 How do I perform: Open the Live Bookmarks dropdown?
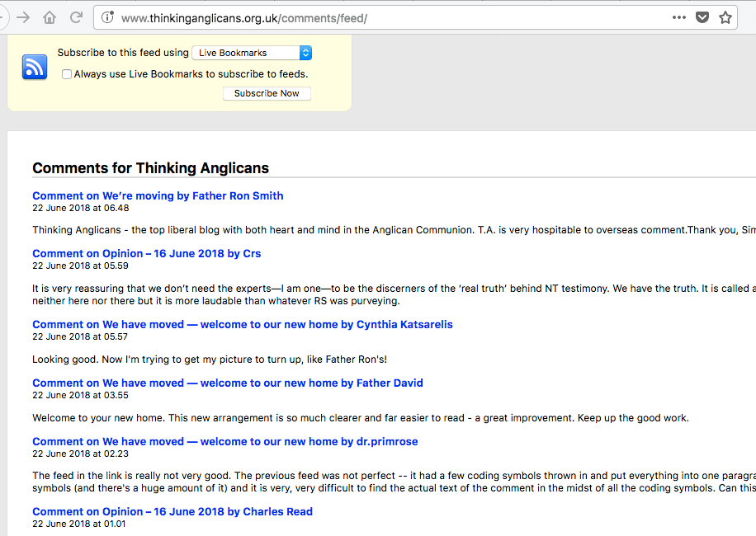pos(252,53)
